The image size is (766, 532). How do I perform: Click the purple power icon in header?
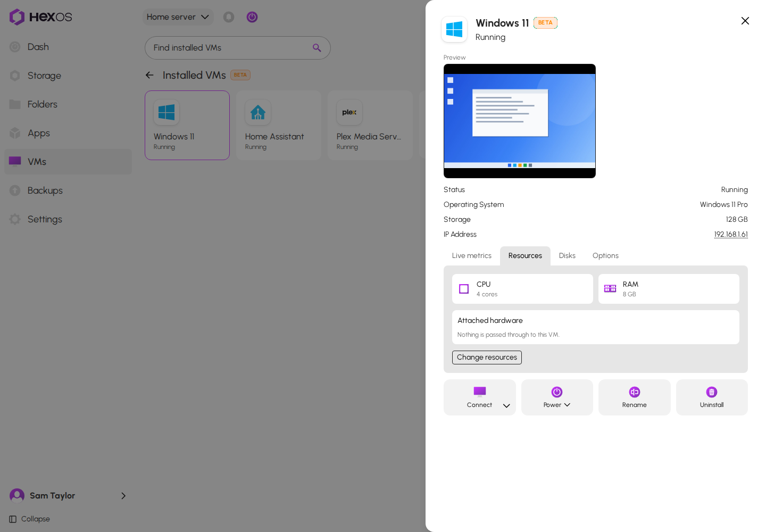pyautogui.click(x=252, y=17)
